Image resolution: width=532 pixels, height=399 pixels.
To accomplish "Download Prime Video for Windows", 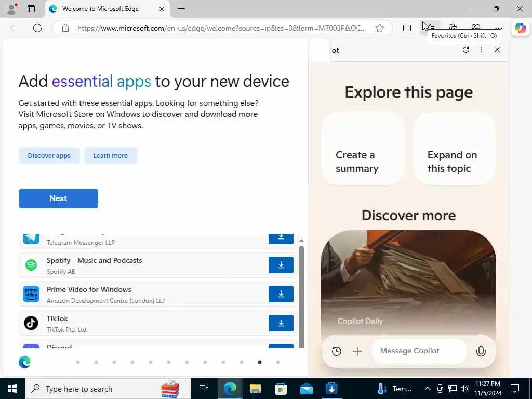I will point(281,294).
